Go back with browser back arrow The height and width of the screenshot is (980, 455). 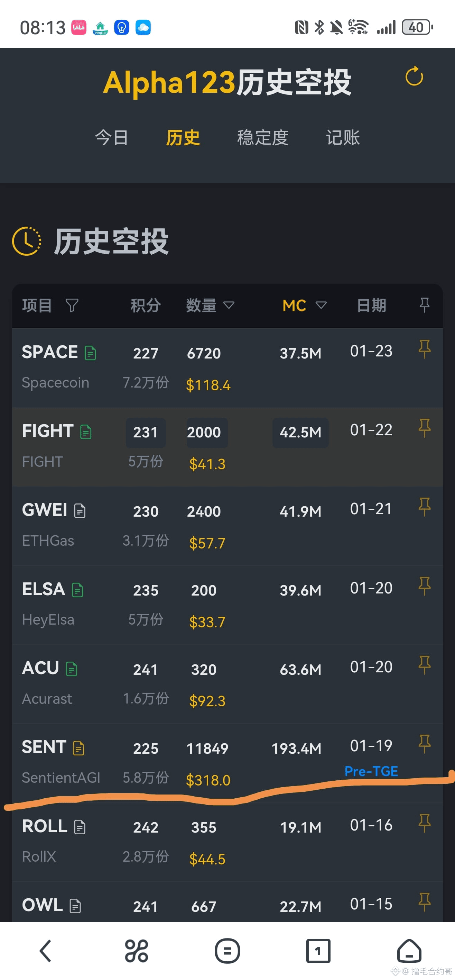(x=46, y=951)
